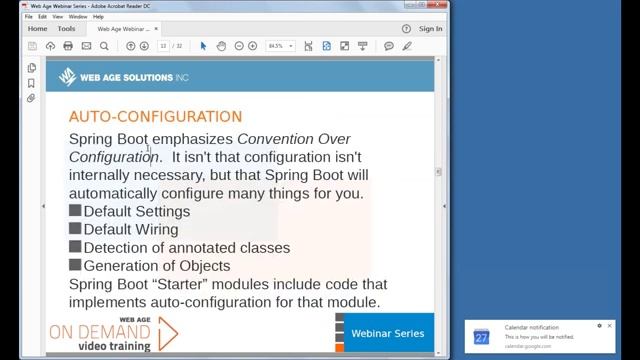Go to previous page arrow
640x360 pixels.
pyautogui.click(x=131, y=46)
